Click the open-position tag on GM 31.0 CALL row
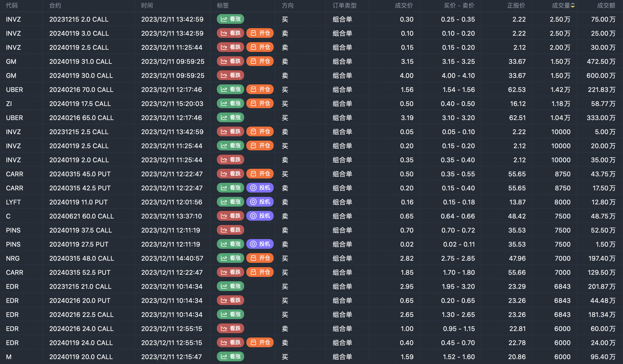 pyautogui.click(x=260, y=61)
